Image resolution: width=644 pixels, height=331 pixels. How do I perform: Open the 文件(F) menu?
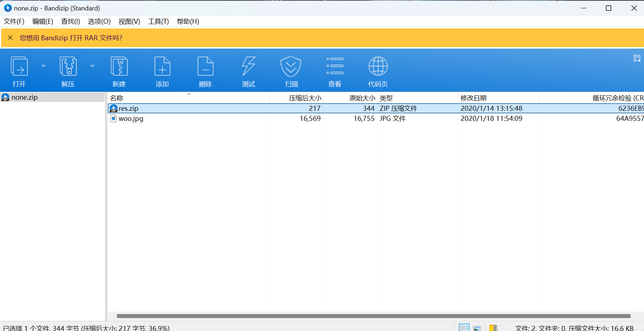pyautogui.click(x=14, y=22)
